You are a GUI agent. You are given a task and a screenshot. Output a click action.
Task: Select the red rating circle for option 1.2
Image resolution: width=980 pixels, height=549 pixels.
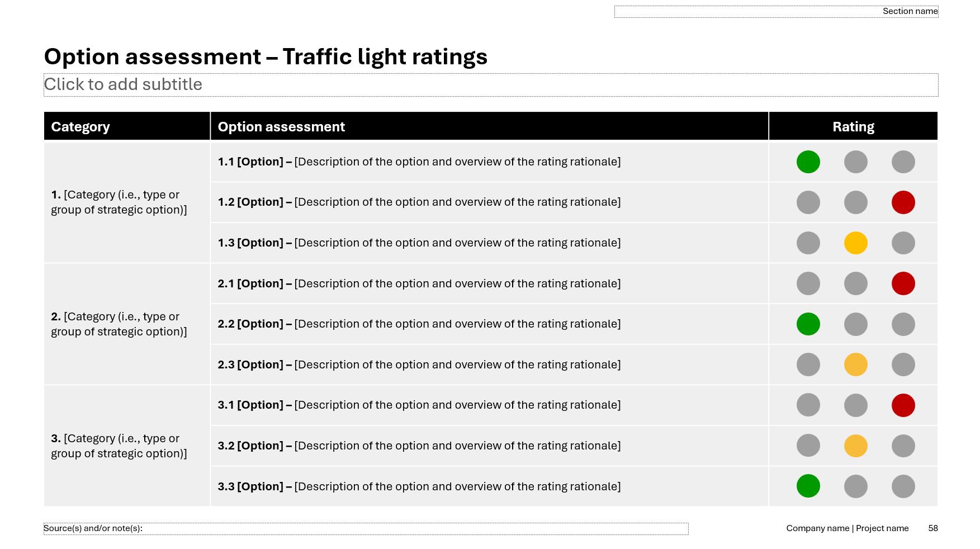[x=903, y=202]
